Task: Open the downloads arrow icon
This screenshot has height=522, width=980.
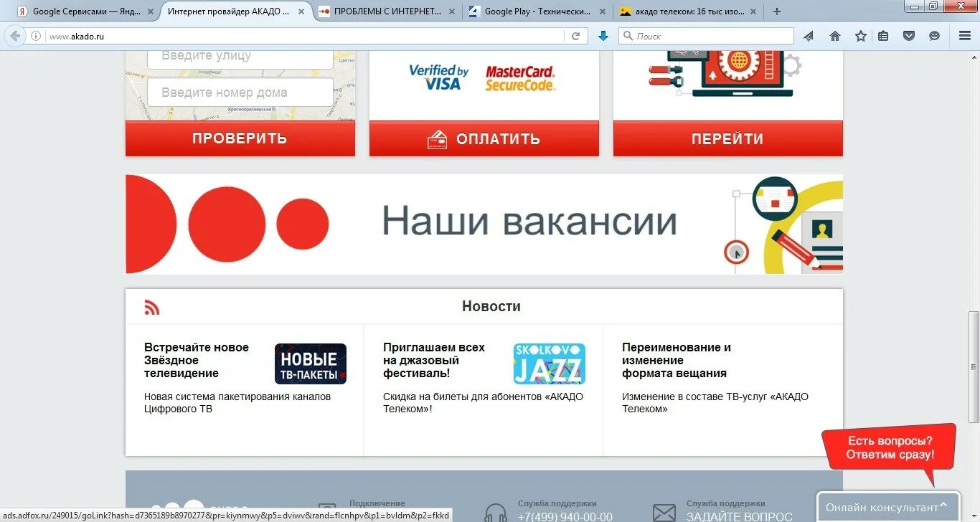Action: [603, 36]
